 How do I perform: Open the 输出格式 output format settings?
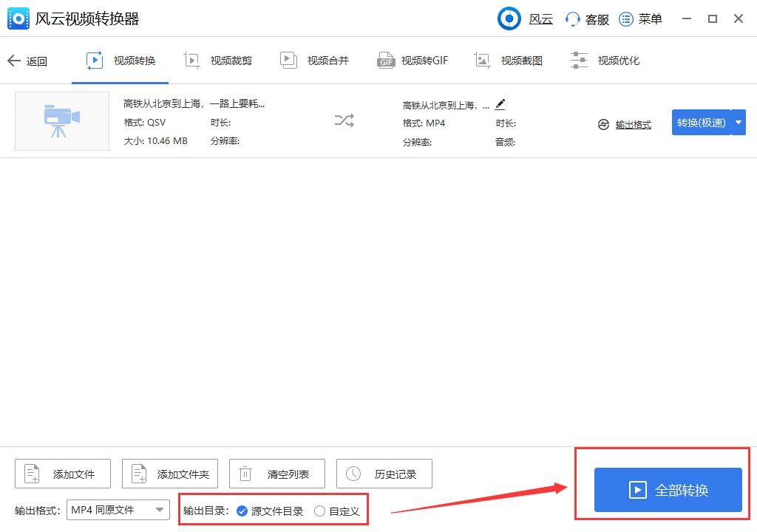628,124
